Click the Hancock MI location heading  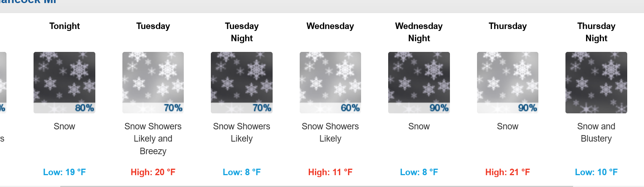coord(28,2)
